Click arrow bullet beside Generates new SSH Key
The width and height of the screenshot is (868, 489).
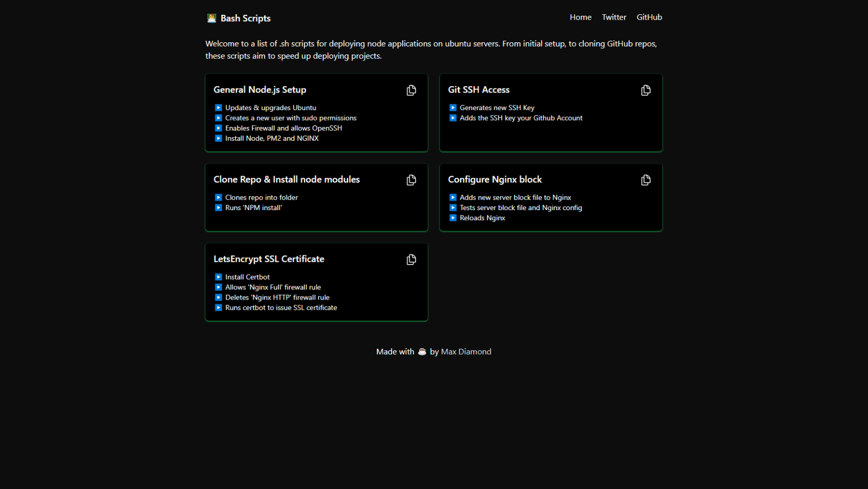(453, 108)
